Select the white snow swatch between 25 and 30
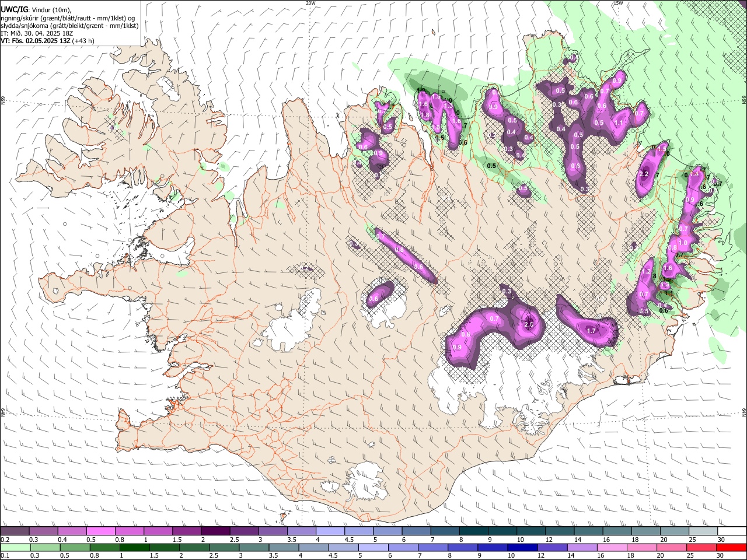This screenshot has width=747, height=560. pos(703,531)
